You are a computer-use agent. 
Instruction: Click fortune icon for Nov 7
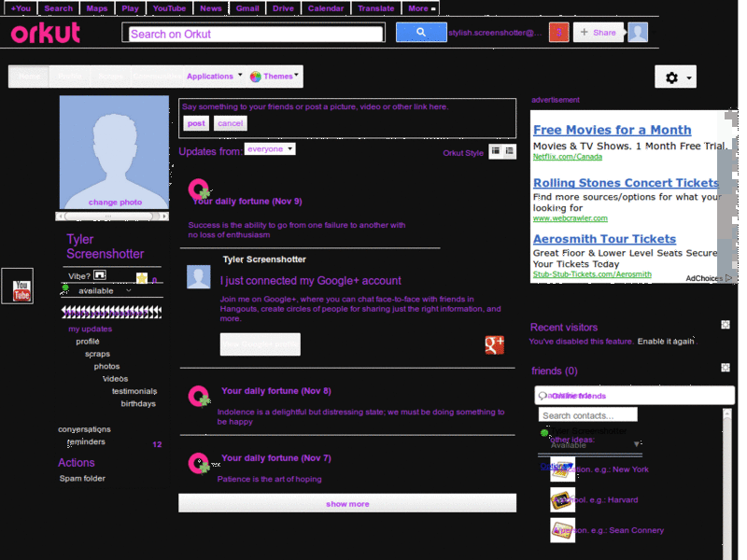[x=199, y=463]
